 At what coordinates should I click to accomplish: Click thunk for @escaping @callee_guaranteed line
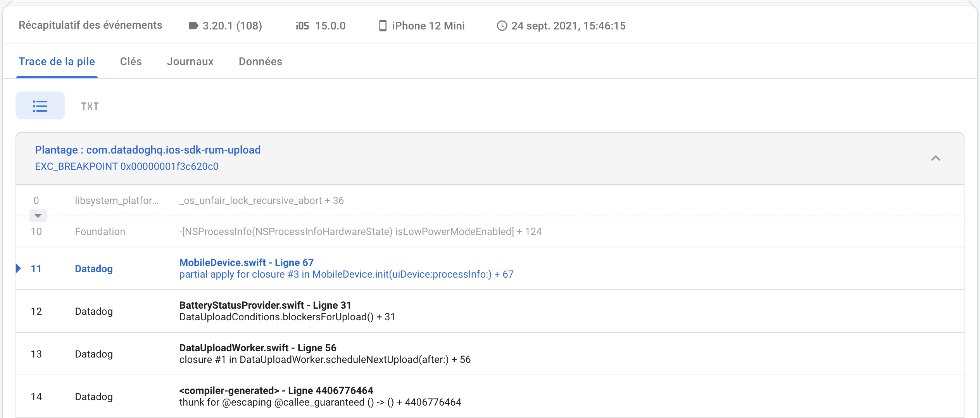320,402
